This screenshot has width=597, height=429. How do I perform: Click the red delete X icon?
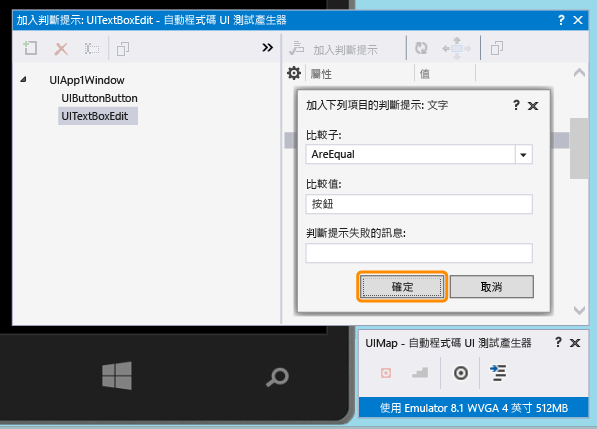(61, 49)
